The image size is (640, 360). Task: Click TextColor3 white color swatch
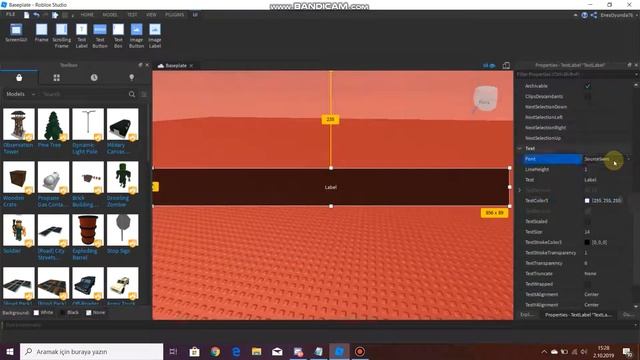pyautogui.click(x=587, y=201)
